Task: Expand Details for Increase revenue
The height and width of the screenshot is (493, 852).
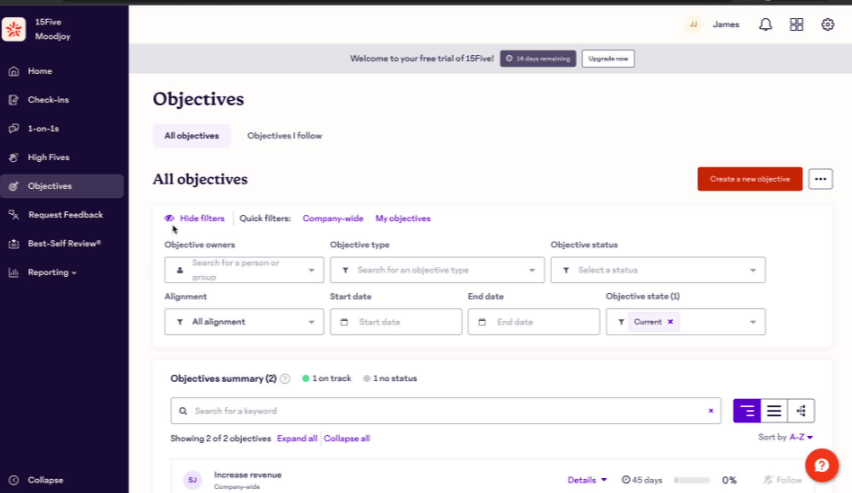Action: click(x=587, y=480)
